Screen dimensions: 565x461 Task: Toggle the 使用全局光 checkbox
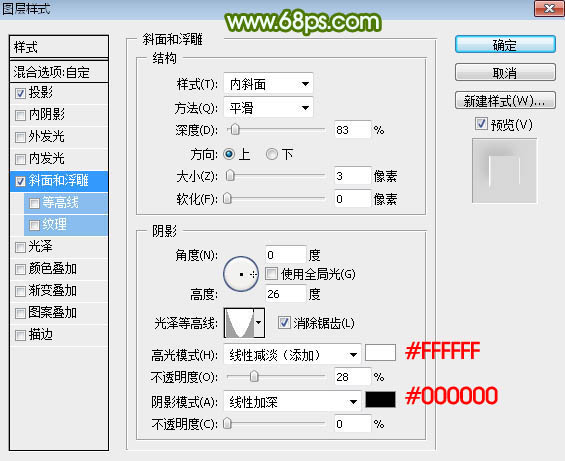[x=271, y=274]
